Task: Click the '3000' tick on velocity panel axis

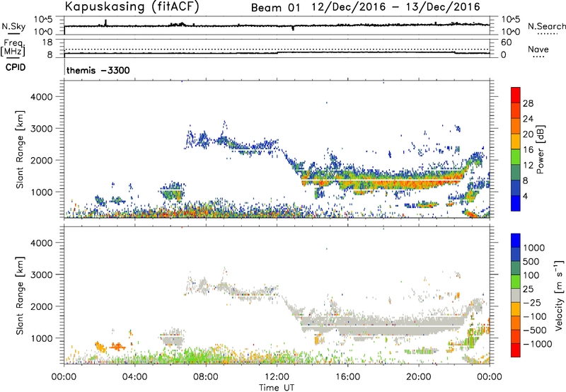Action: tap(42, 275)
